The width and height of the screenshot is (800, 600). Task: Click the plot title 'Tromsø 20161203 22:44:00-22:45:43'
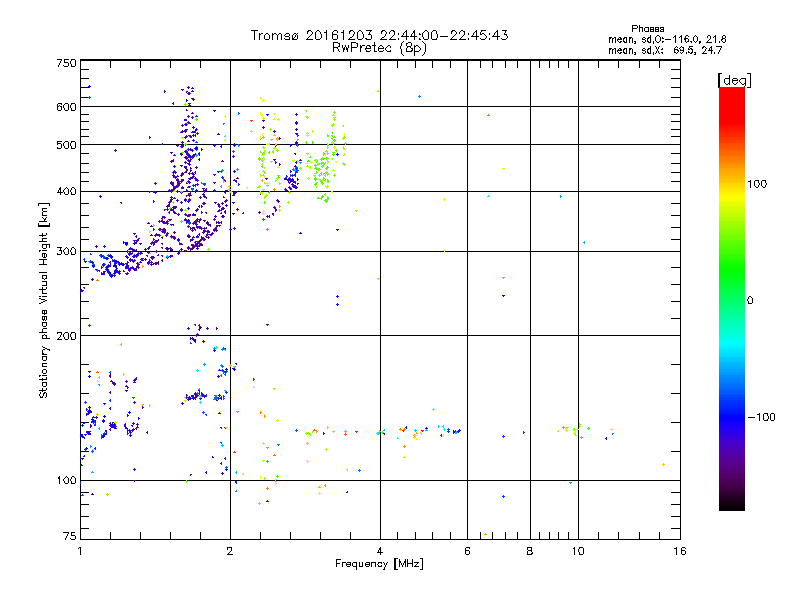pyautogui.click(x=379, y=35)
